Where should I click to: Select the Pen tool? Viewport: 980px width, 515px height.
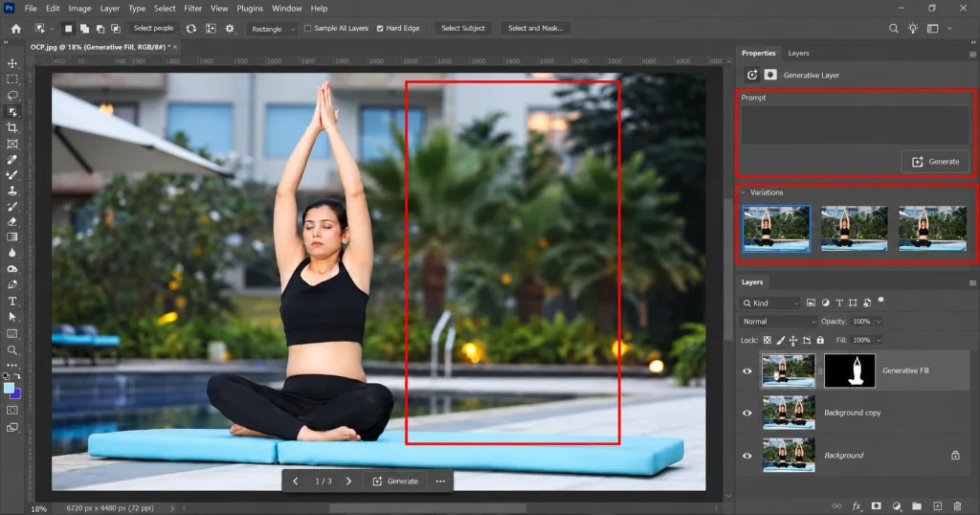coord(12,285)
